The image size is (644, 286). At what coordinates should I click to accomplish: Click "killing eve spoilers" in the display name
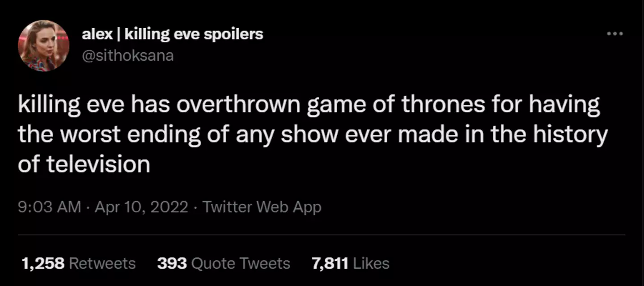tap(194, 34)
